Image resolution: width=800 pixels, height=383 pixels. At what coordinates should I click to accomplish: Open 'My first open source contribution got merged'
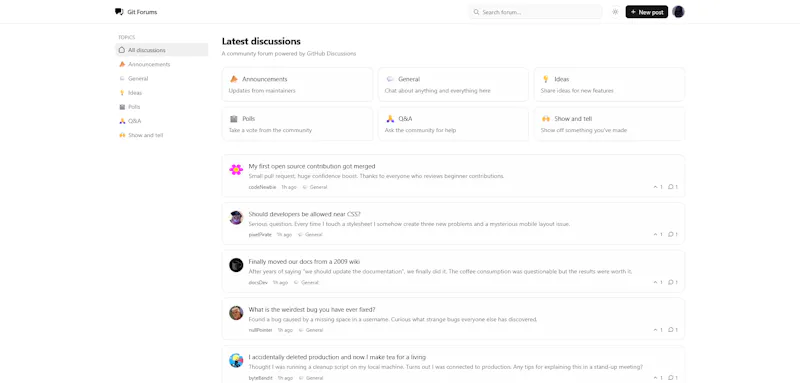(312, 166)
